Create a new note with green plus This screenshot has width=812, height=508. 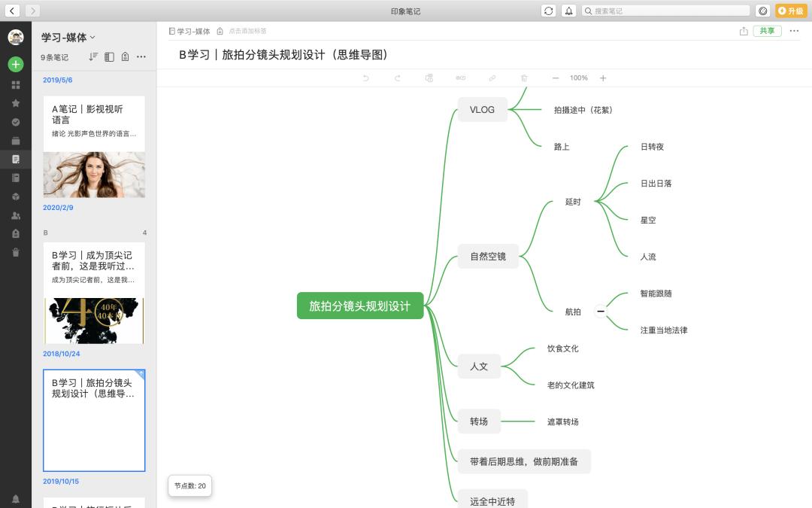click(x=16, y=64)
